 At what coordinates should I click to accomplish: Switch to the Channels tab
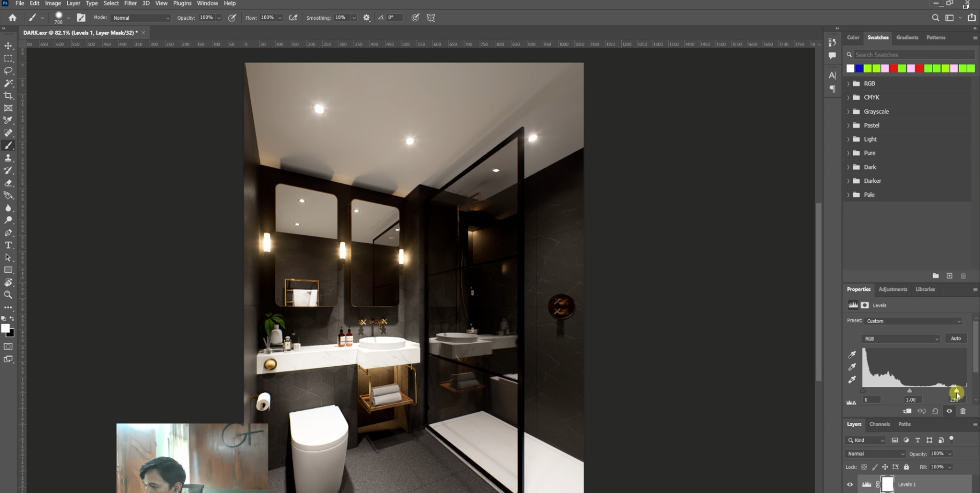pos(880,424)
